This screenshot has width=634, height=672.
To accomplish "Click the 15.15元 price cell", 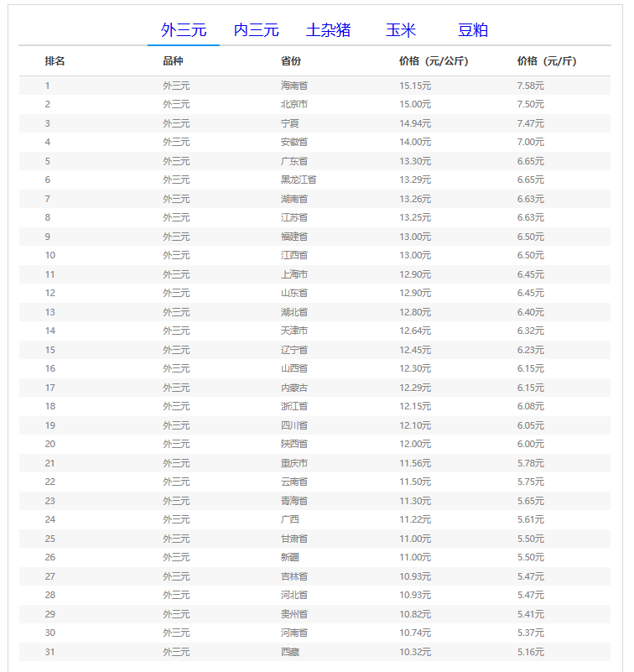I will (x=415, y=86).
